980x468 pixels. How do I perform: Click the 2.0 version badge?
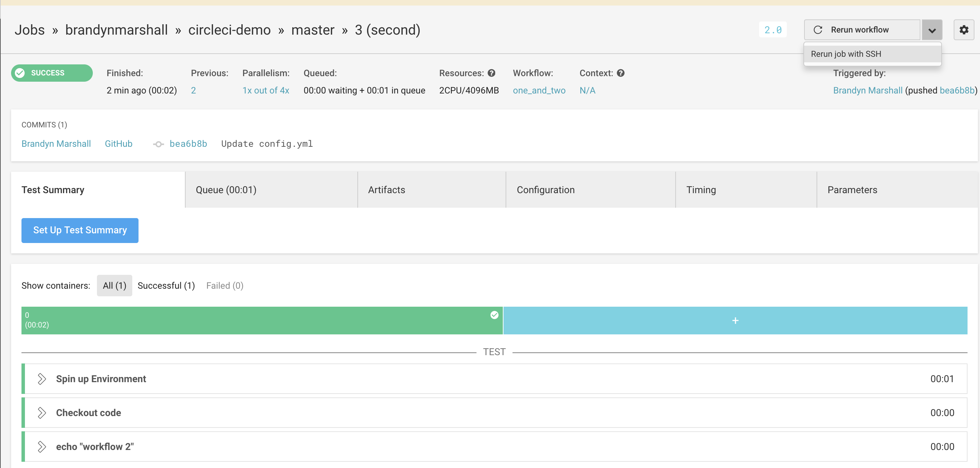pos(773,30)
